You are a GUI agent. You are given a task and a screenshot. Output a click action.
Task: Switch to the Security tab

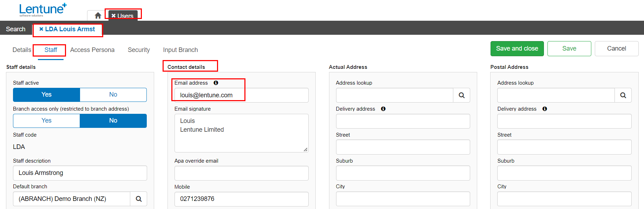[139, 50]
